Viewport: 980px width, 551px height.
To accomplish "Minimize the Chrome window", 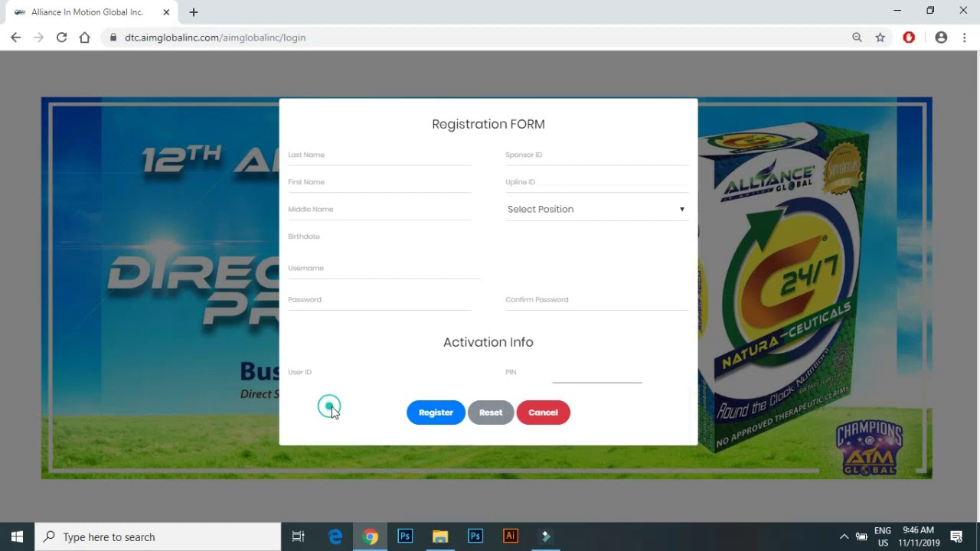I will click(x=897, y=11).
